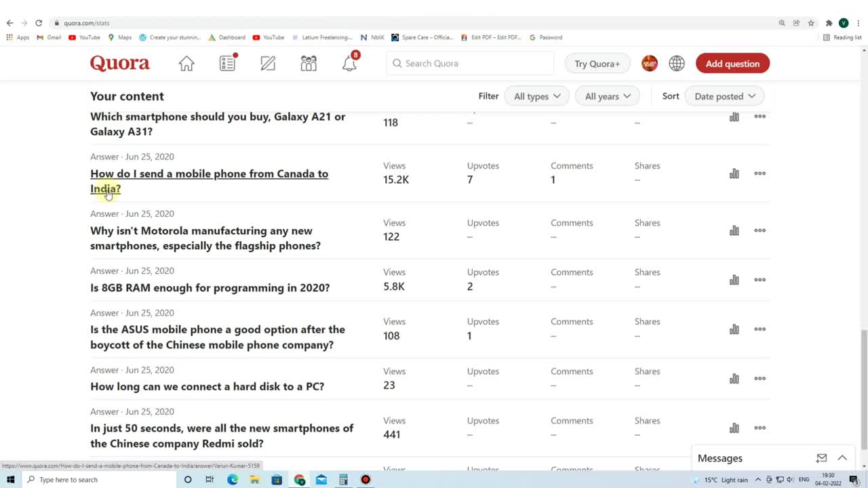The width and height of the screenshot is (868, 488).
Task: Focus the Search Quora field
Action: tap(470, 64)
